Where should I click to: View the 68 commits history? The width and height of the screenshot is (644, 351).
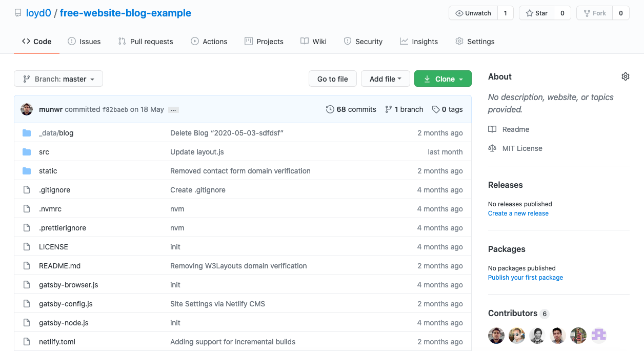[x=351, y=109]
